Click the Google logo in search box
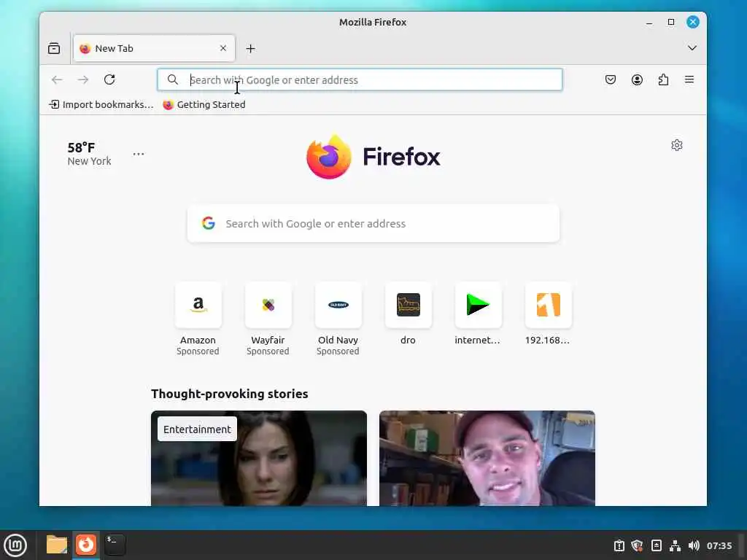The height and width of the screenshot is (560, 747). [208, 223]
